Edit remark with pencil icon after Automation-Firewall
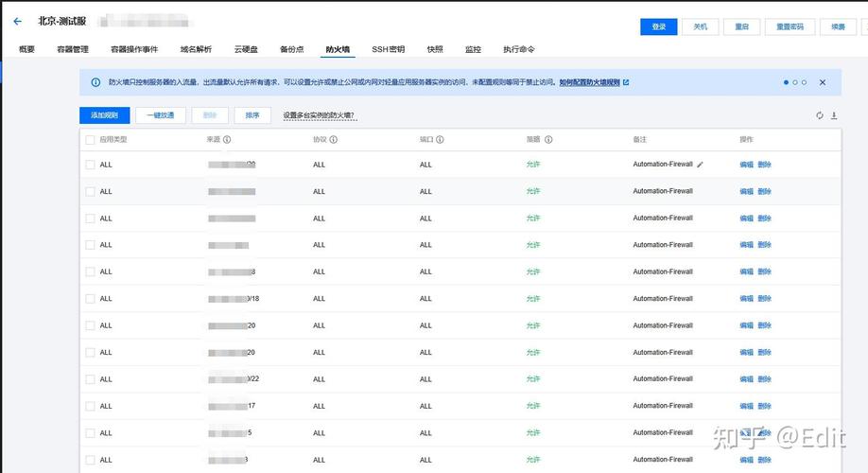868x473 pixels. click(701, 165)
